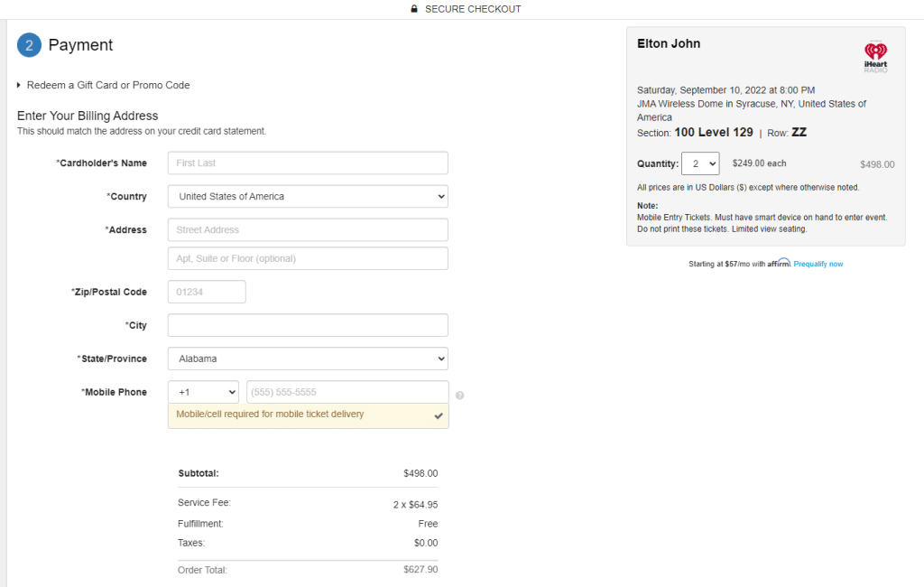
Task: Focus the Cardholder's Name field
Action: pyautogui.click(x=308, y=163)
